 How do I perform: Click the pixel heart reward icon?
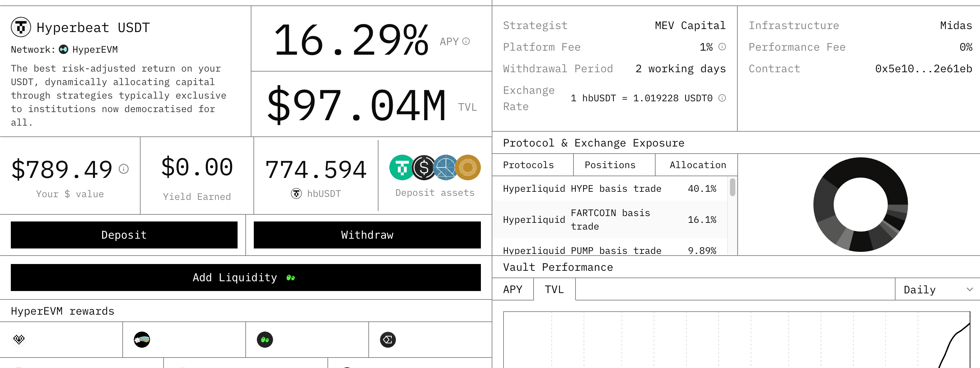pyautogui.click(x=19, y=339)
